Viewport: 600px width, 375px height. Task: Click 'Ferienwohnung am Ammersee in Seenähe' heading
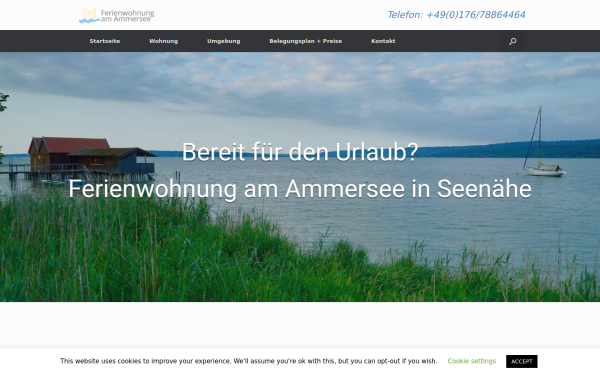(300, 189)
